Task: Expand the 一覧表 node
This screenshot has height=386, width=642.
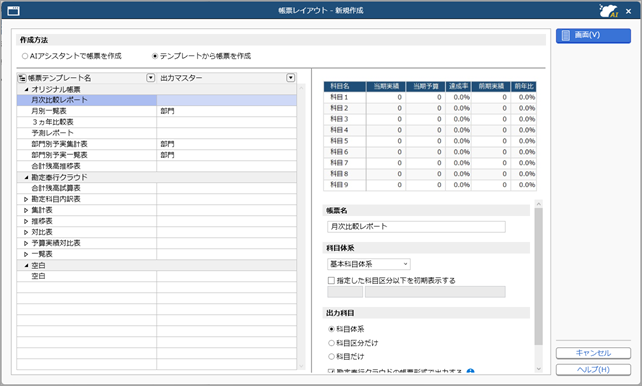Action: coord(26,254)
